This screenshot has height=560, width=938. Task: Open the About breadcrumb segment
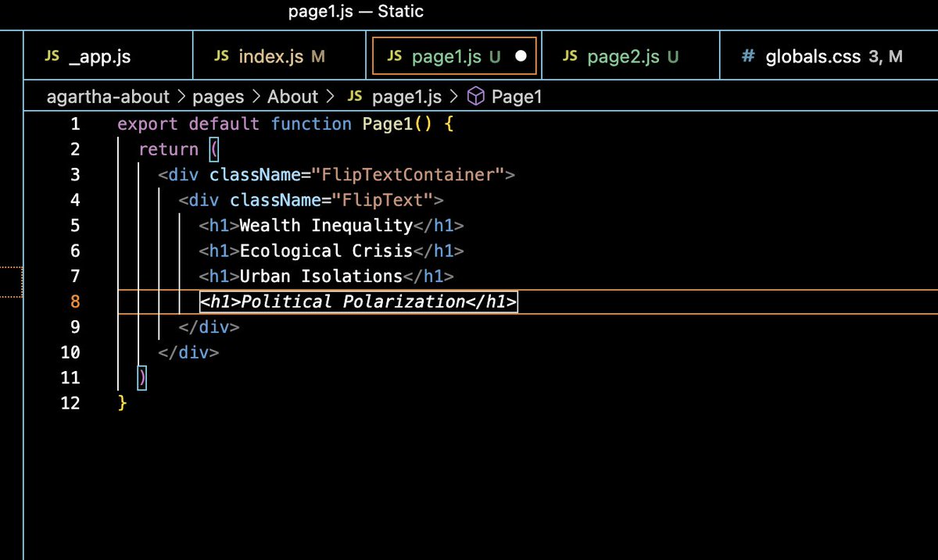point(293,97)
